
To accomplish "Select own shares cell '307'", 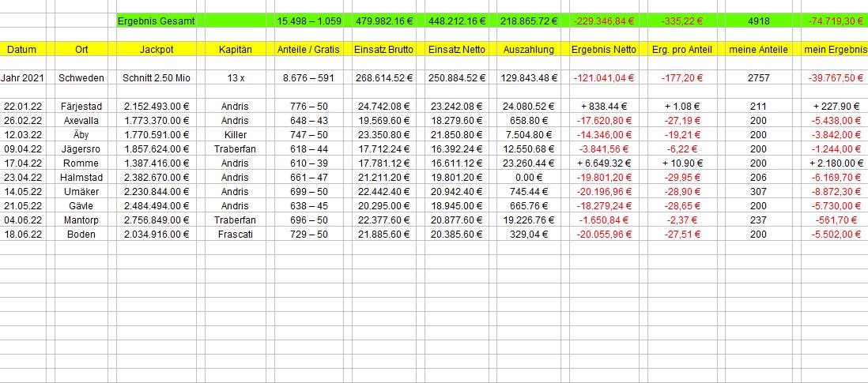I will click(x=758, y=192).
